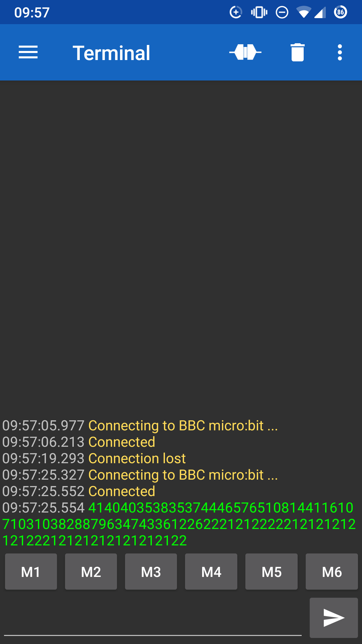Screen dimensions: 362x644
Task: Tap the Terminal title text
Action: point(111,53)
